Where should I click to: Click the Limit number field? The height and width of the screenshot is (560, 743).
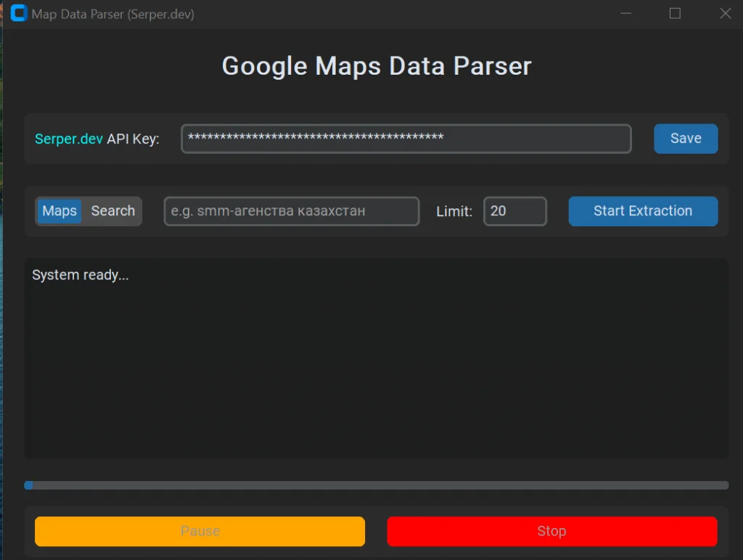pyautogui.click(x=514, y=212)
